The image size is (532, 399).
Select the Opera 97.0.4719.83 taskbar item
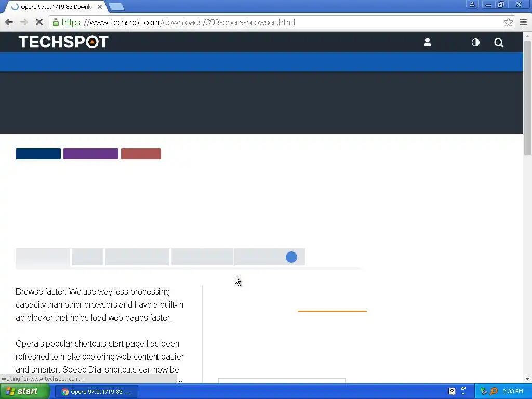click(x=96, y=392)
